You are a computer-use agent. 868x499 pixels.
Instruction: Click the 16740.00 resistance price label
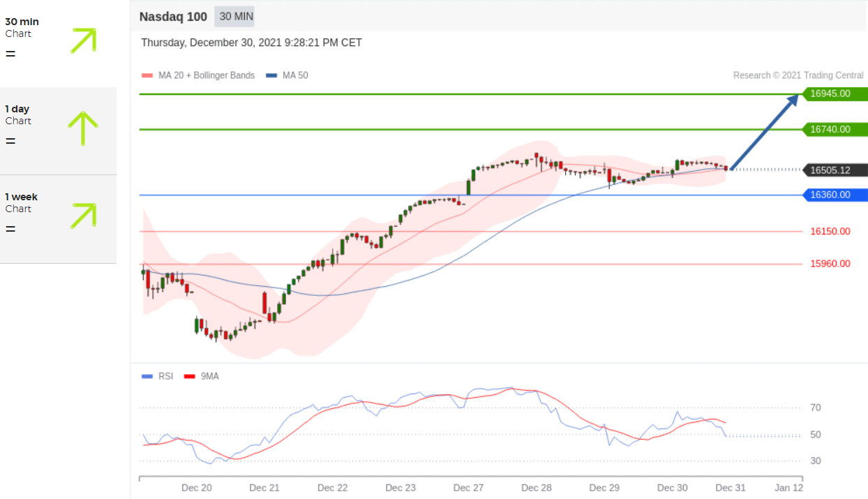coord(835,129)
